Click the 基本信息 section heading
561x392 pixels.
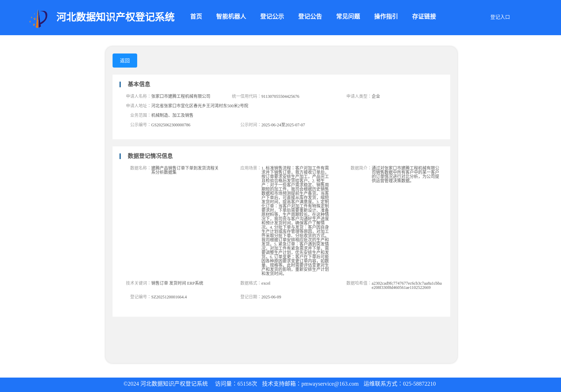139,84
